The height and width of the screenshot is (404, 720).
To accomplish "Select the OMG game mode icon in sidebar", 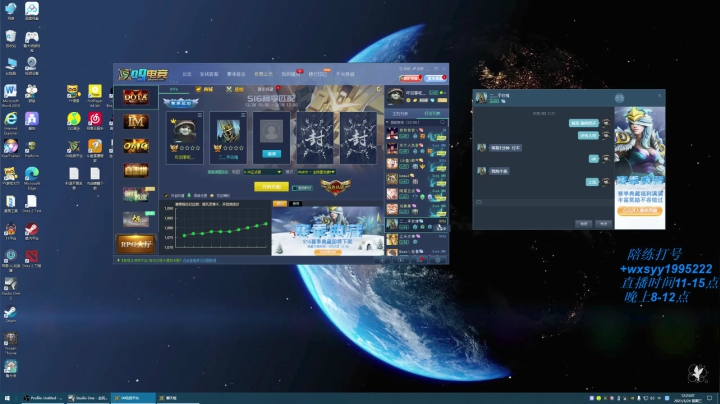I will (136, 146).
